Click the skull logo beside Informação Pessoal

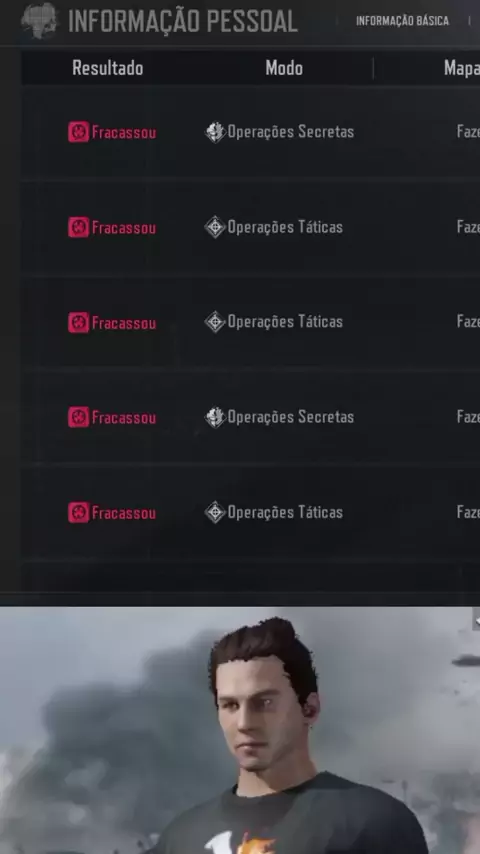(x=39, y=20)
